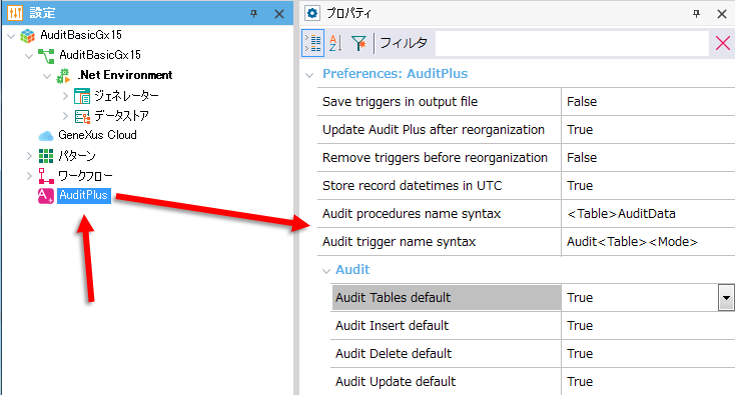Select パターン tree item

pyautogui.click(x=77, y=156)
